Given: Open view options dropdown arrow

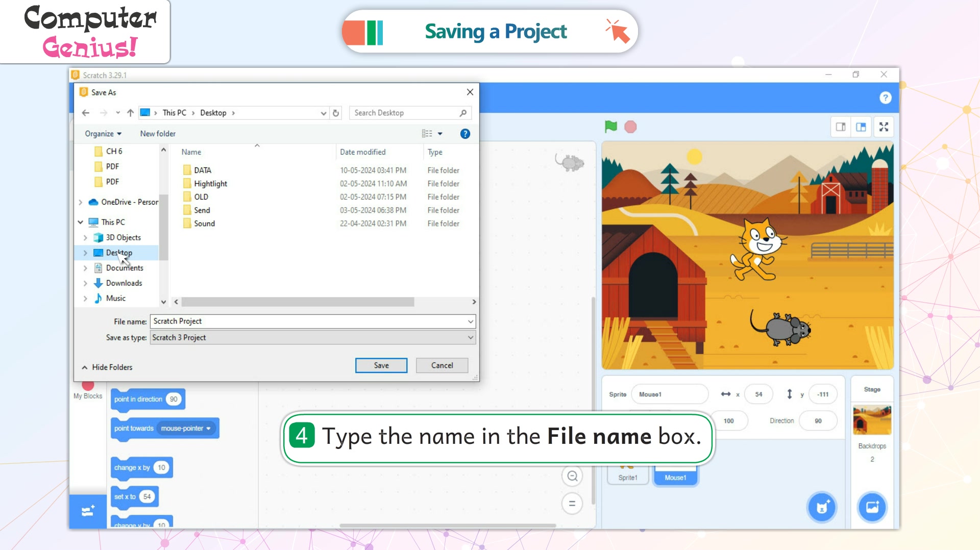Looking at the screenshot, I should [440, 134].
